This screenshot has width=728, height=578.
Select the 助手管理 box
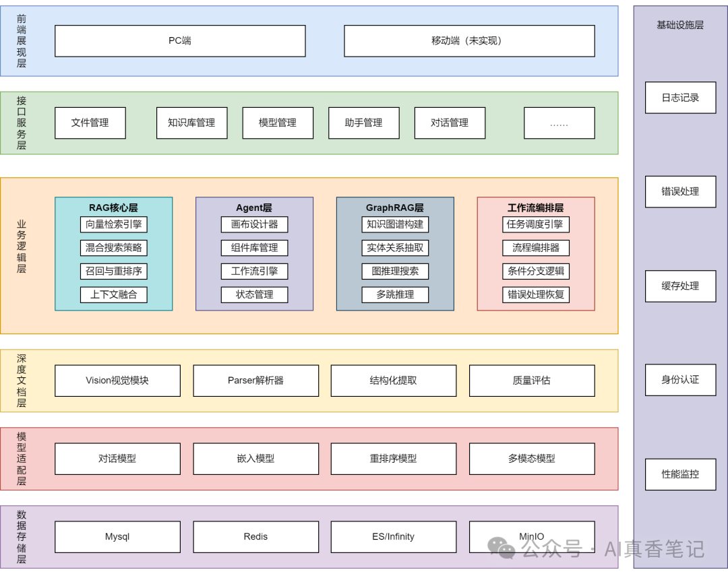tap(364, 123)
